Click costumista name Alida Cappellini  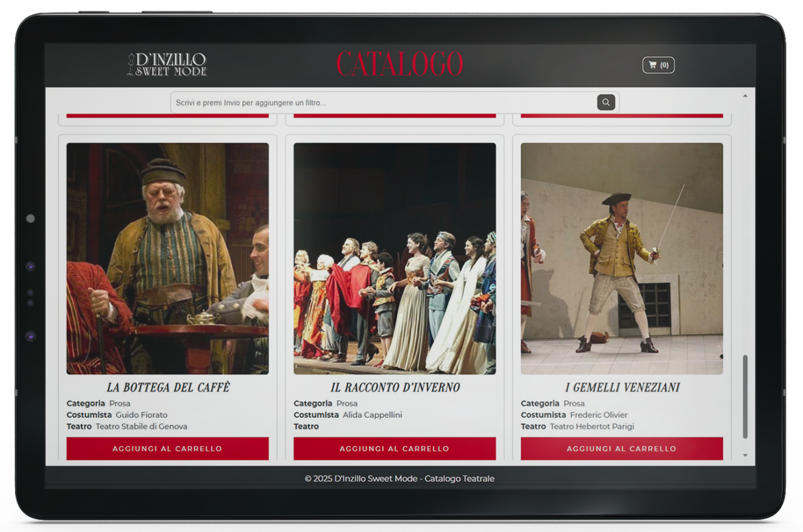coord(373,415)
